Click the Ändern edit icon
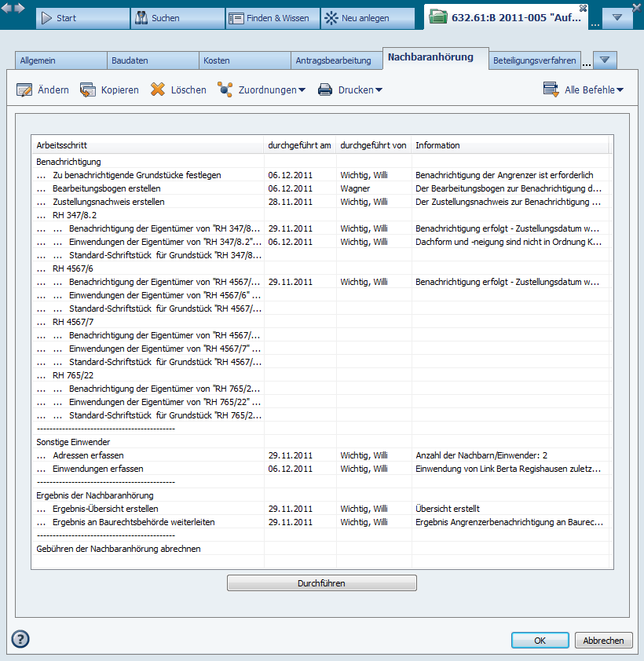This screenshot has width=644, height=661. (x=24, y=89)
